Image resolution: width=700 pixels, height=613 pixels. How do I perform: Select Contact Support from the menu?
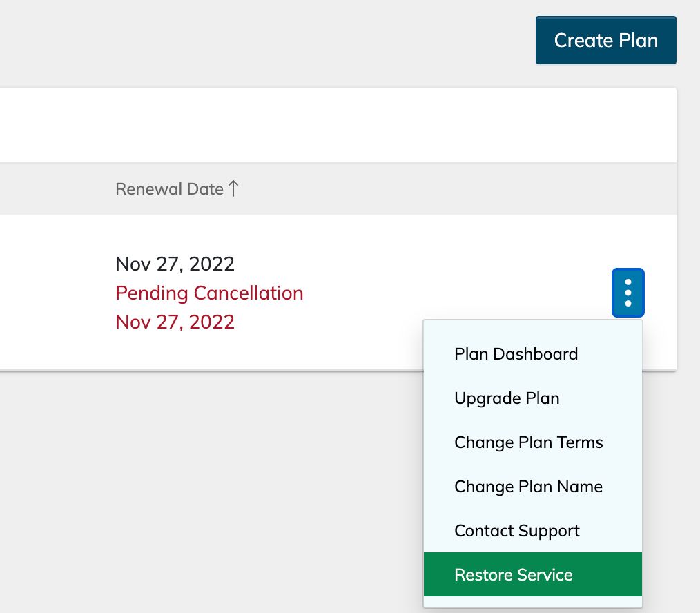(x=516, y=531)
